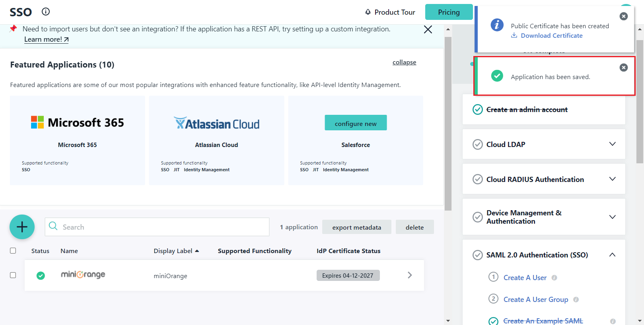Expand Cloud RADIUS Authentication section
This screenshot has height=325, width=644.
pyautogui.click(x=612, y=179)
